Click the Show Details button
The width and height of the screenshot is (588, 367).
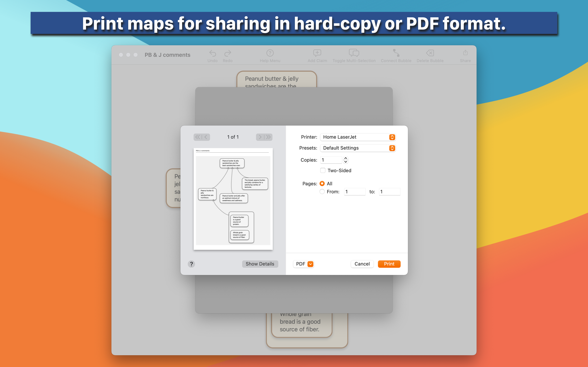pos(260,264)
